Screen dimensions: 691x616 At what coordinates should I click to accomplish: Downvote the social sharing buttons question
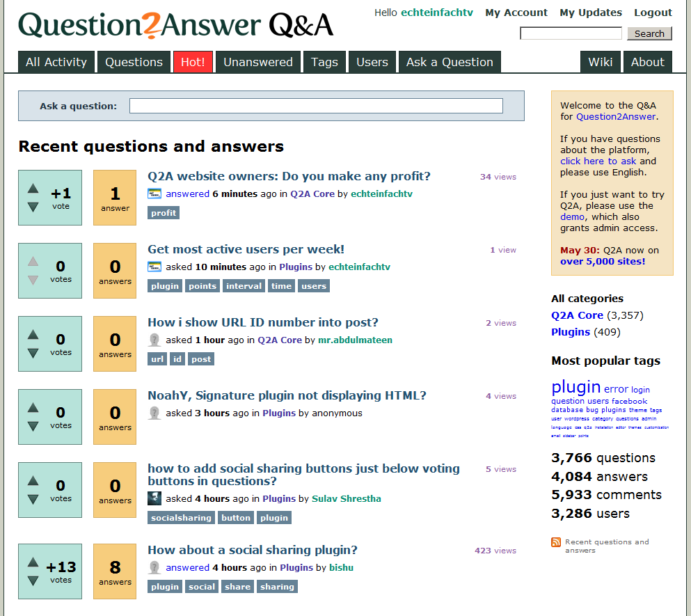click(x=33, y=500)
